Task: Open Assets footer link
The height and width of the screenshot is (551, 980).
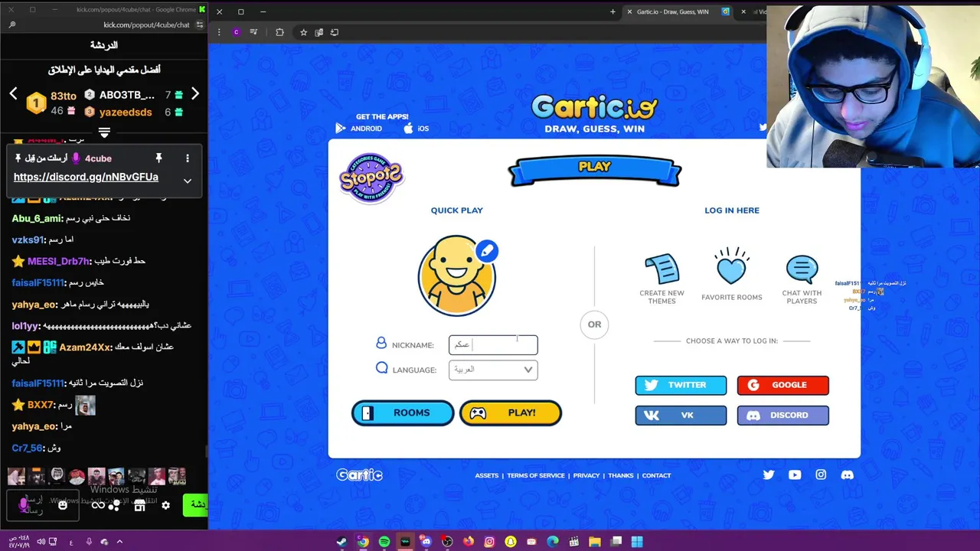Action: pos(486,475)
